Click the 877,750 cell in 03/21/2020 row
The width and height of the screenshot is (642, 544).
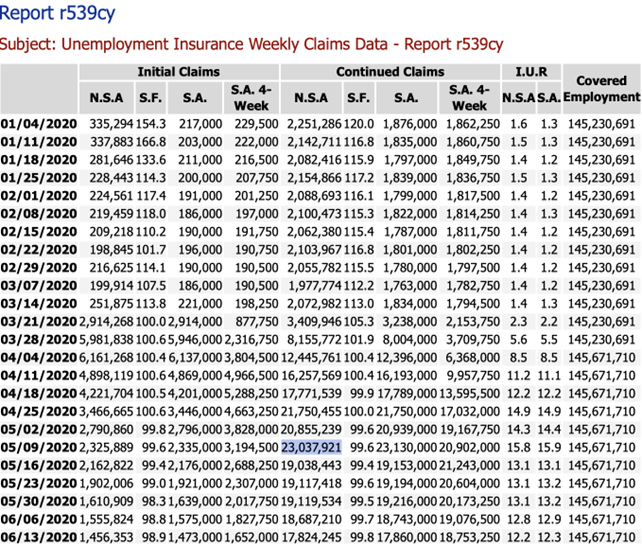pos(257,322)
